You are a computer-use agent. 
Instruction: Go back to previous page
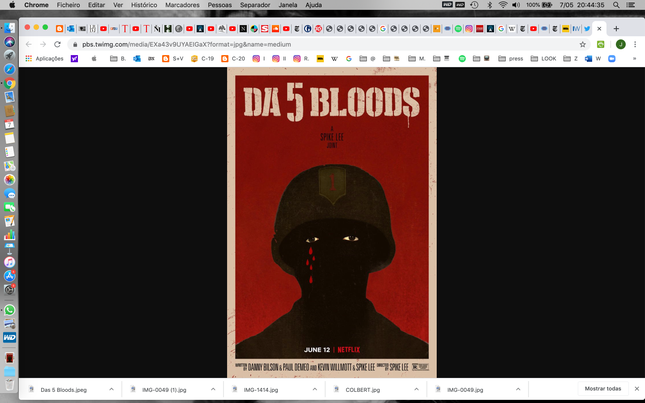[28, 44]
